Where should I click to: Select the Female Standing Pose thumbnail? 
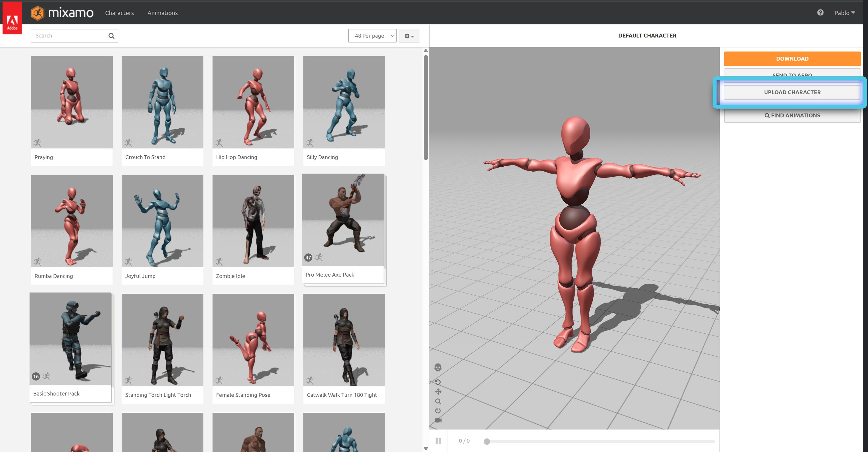[253, 340]
